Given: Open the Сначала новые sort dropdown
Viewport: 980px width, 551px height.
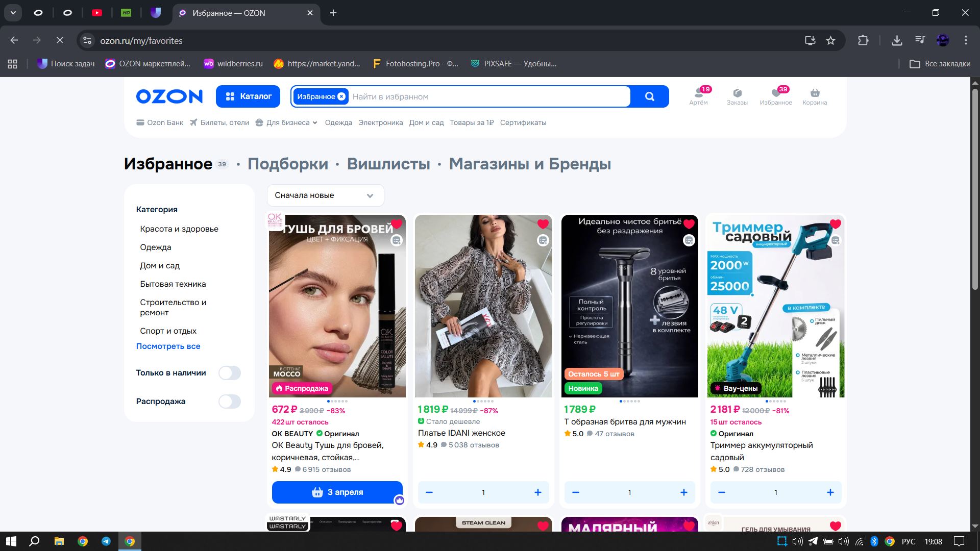Looking at the screenshot, I should [x=325, y=195].
